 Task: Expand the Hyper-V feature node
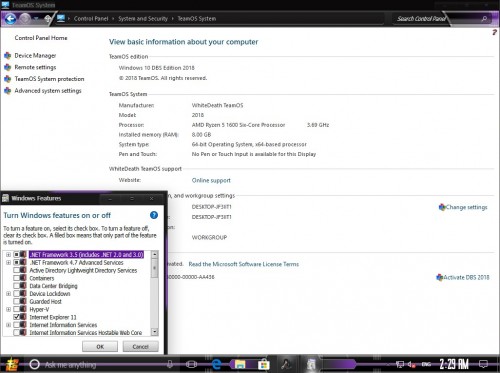[8, 309]
